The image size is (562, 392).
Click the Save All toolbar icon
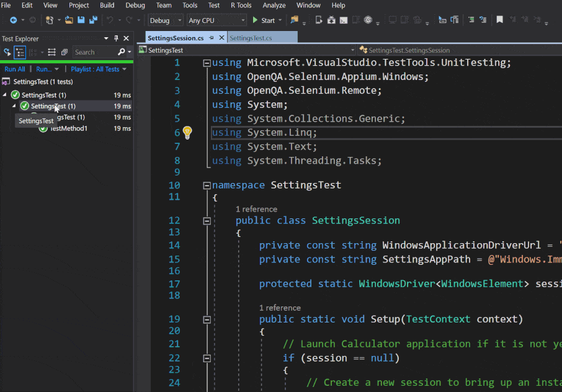tap(93, 20)
